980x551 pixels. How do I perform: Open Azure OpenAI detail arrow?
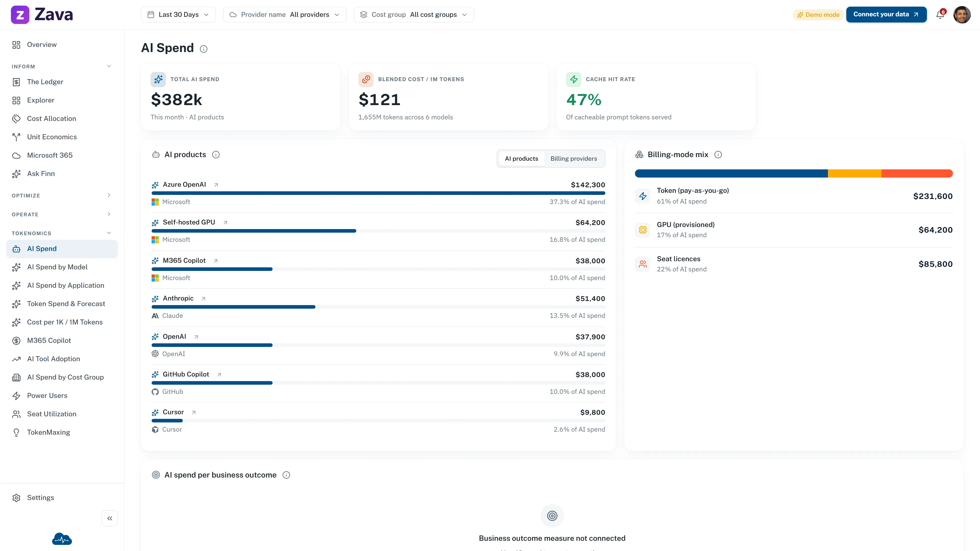[x=216, y=185]
